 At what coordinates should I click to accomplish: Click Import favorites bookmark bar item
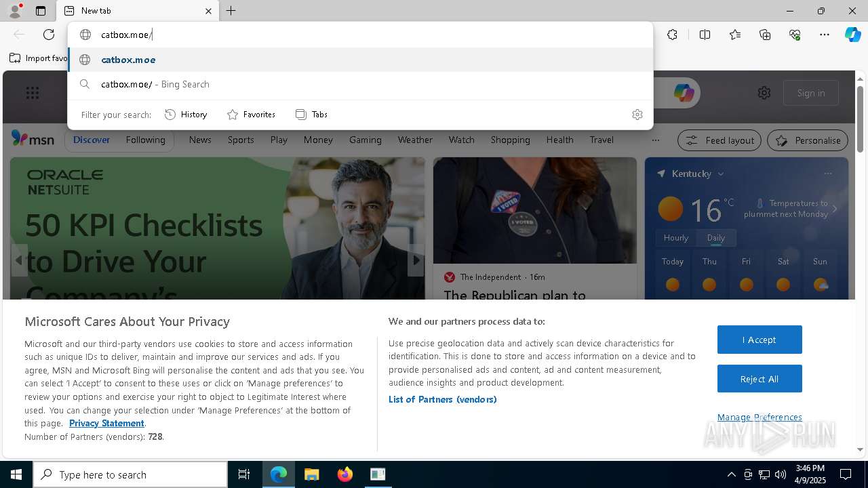39,58
